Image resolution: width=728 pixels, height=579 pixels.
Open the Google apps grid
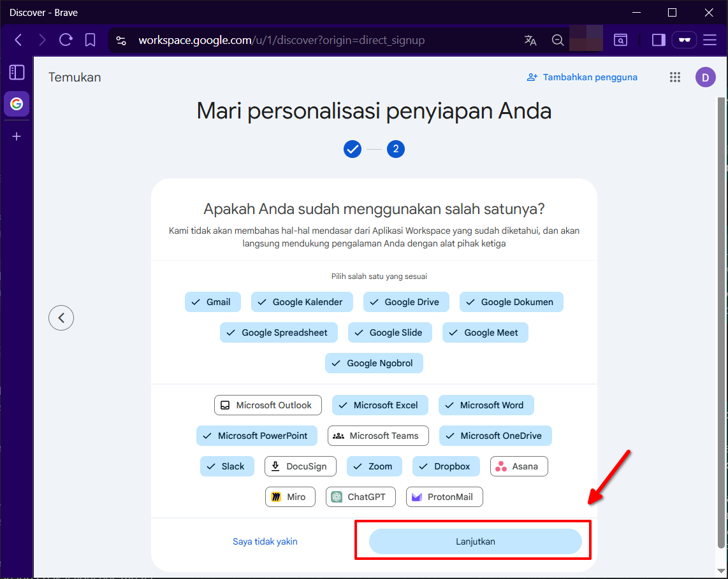point(675,77)
